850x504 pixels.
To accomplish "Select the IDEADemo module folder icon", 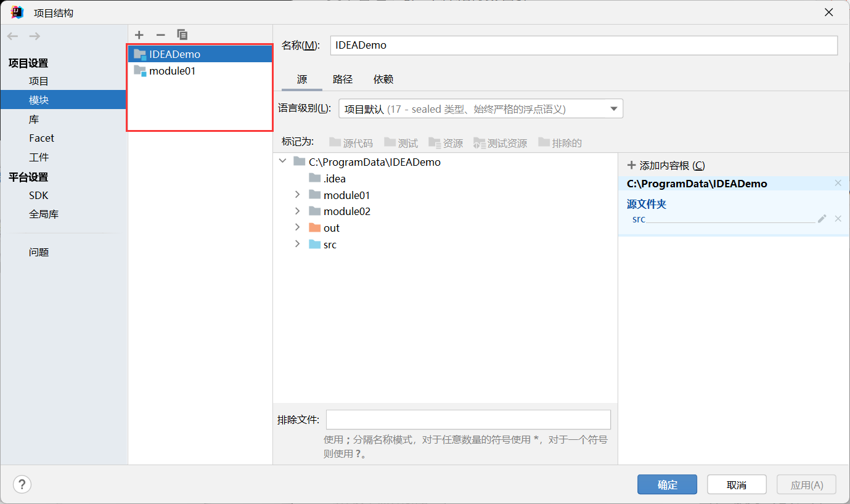I will [140, 54].
